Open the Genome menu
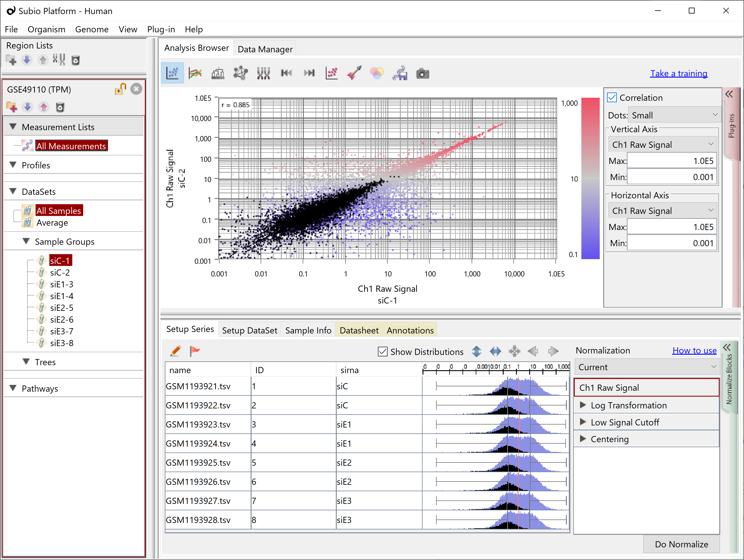744x560 pixels. [92, 29]
